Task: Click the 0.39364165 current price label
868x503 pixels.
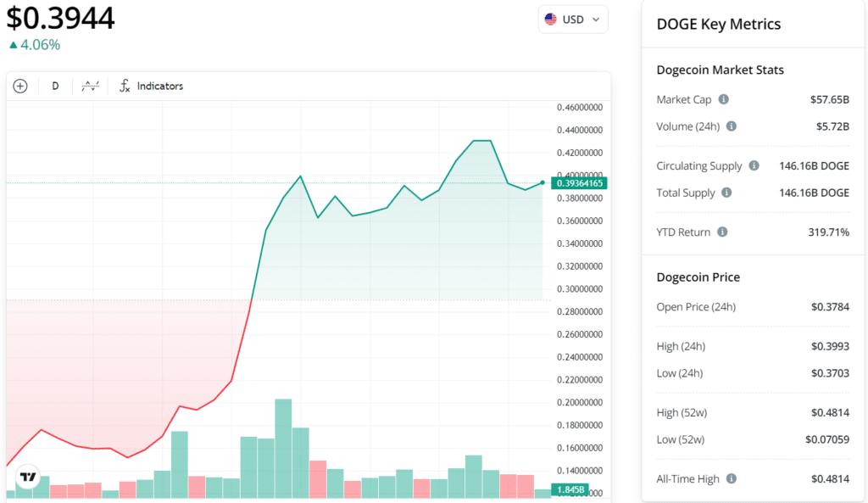Action: [579, 183]
